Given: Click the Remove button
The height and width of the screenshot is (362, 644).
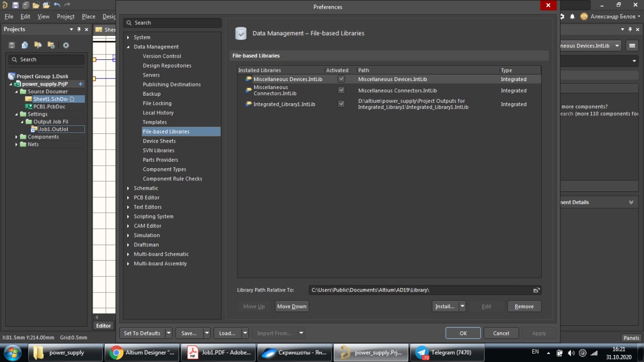Looking at the screenshot, I should pos(524,306).
